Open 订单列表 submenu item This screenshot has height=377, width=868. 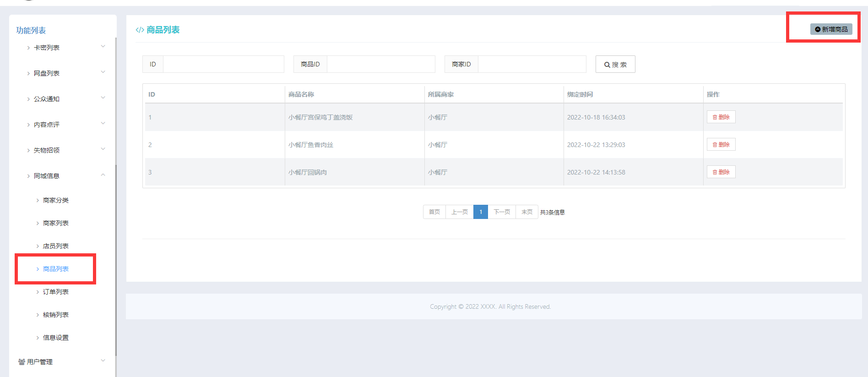coord(55,292)
